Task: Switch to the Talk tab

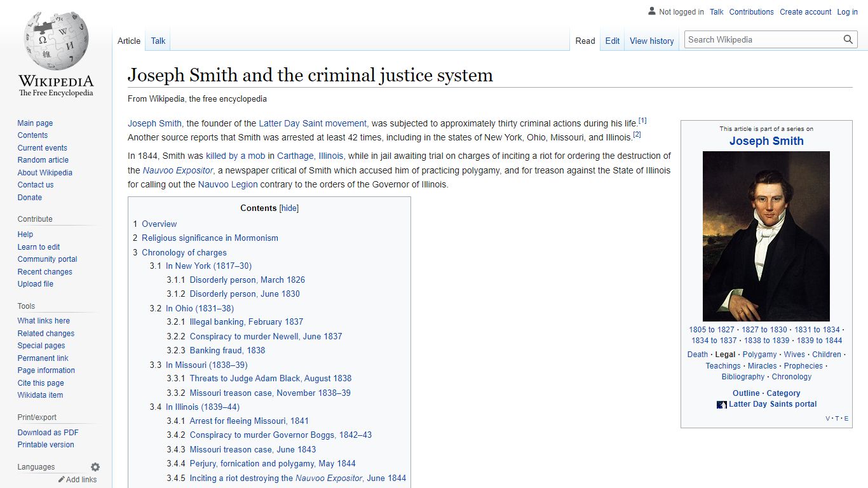Action: point(158,41)
